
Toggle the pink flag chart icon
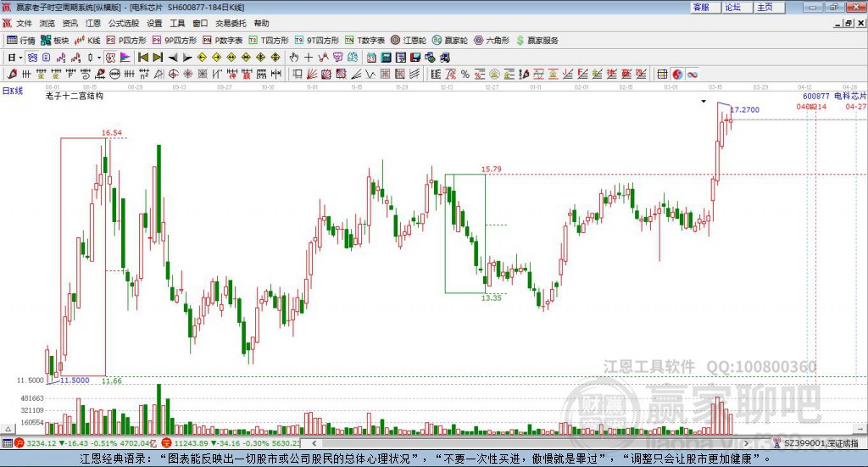point(126,58)
